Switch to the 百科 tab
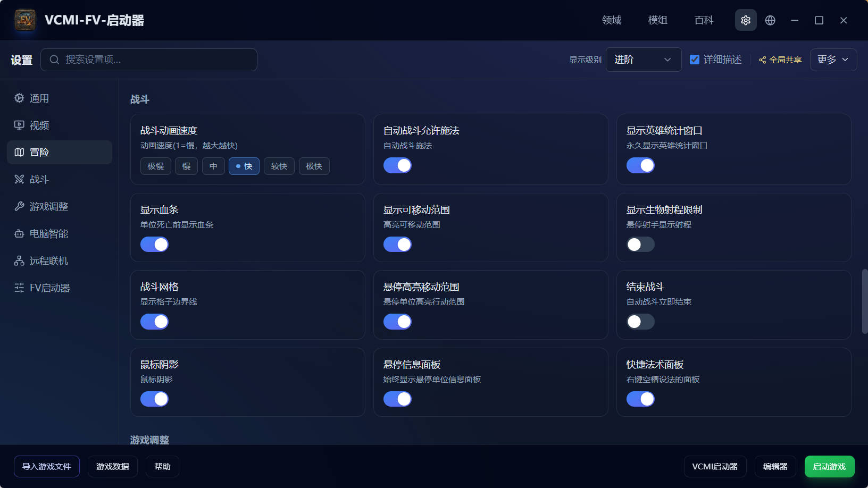The image size is (868, 488). pos(704,20)
